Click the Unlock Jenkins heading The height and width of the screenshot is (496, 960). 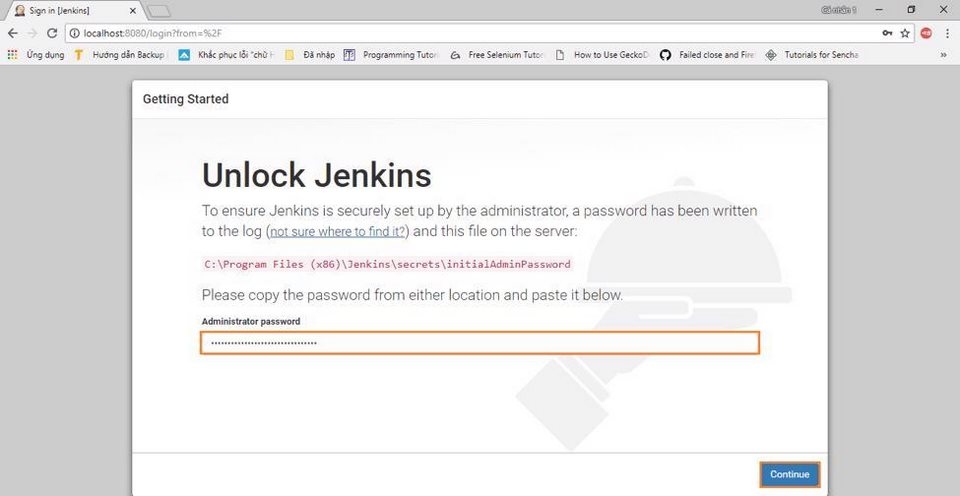(x=317, y=176)
